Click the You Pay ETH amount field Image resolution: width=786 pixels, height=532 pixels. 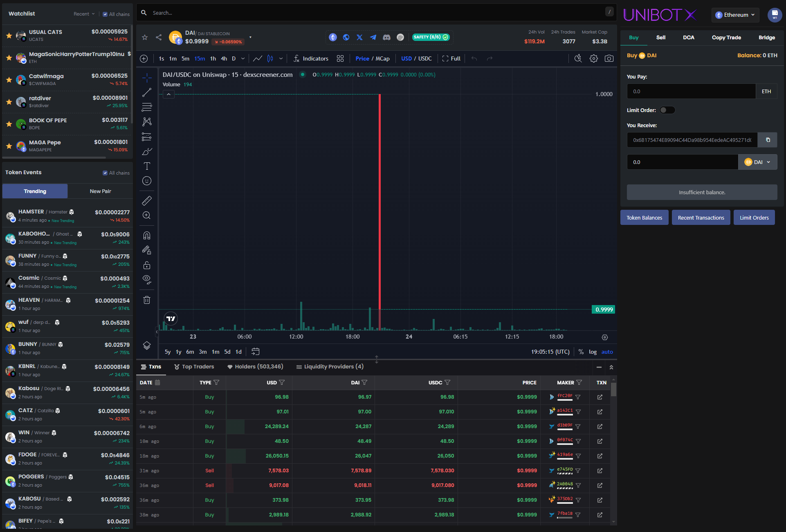[691, 91]
